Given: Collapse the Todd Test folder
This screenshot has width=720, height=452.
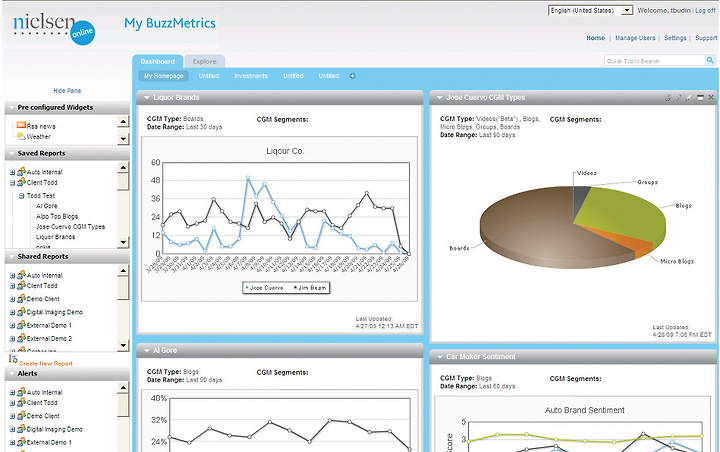Looking at the screenshot, I should (x=22, y=196).
